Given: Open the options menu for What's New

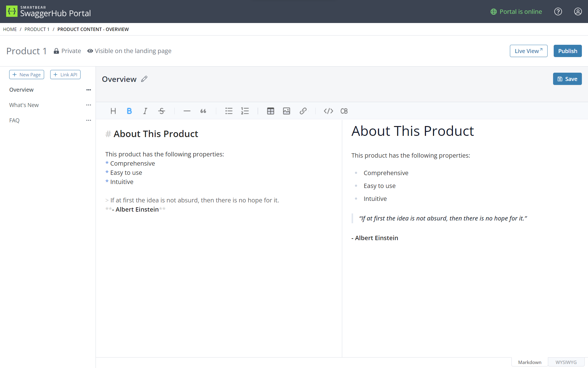Looking at the screenshot, I should pyautogui.click(x=89, y=105).
